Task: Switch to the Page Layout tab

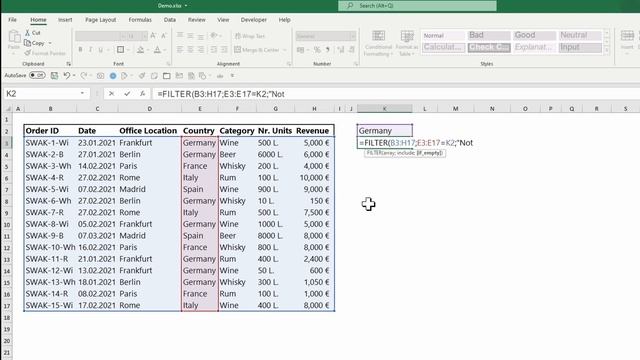Action: (100, 20)
